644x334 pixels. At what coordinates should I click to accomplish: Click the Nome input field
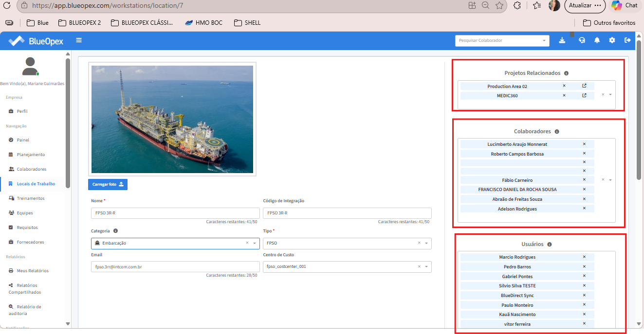(175, 213)
